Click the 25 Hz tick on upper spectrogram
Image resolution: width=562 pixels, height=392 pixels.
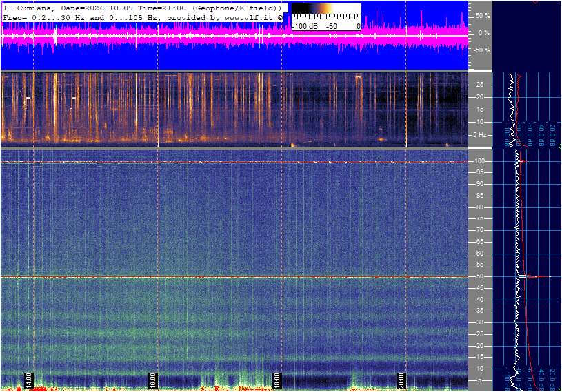pos(479,85)
